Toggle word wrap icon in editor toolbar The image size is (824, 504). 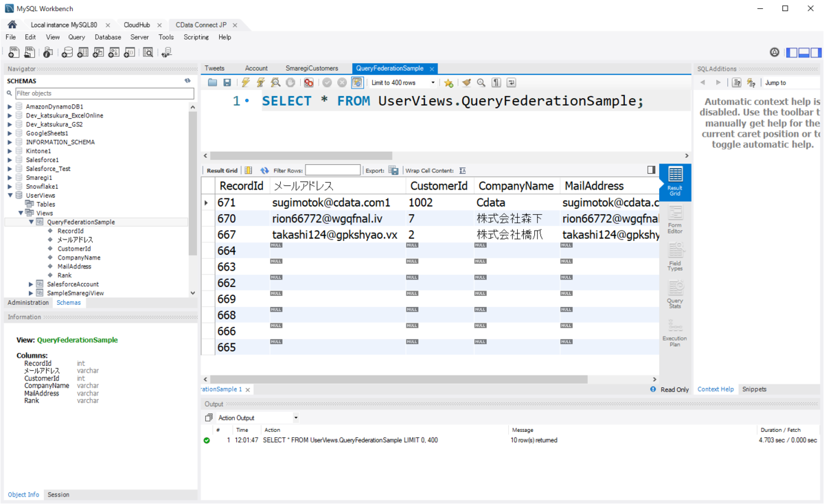point(512,82)
